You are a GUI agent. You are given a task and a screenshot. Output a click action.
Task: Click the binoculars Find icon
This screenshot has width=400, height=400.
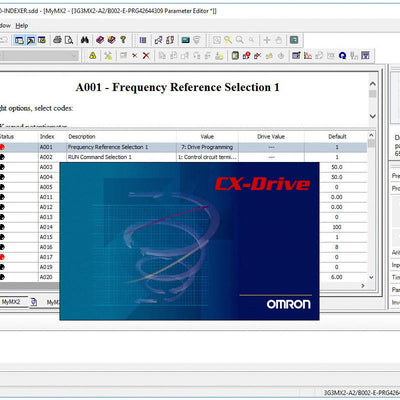pyautogui.click(x=85, y=40)
